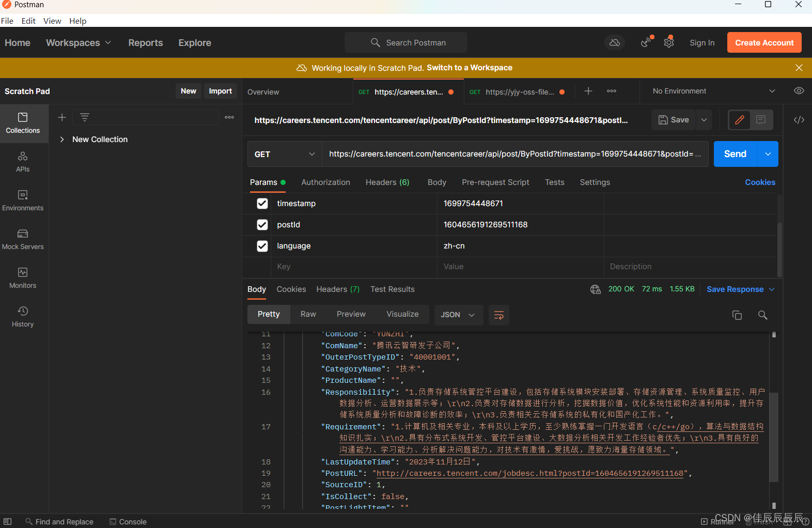Click the network globe icon near status
The width and height of the screenshot is (812, 528).
(x=596, y=289)
